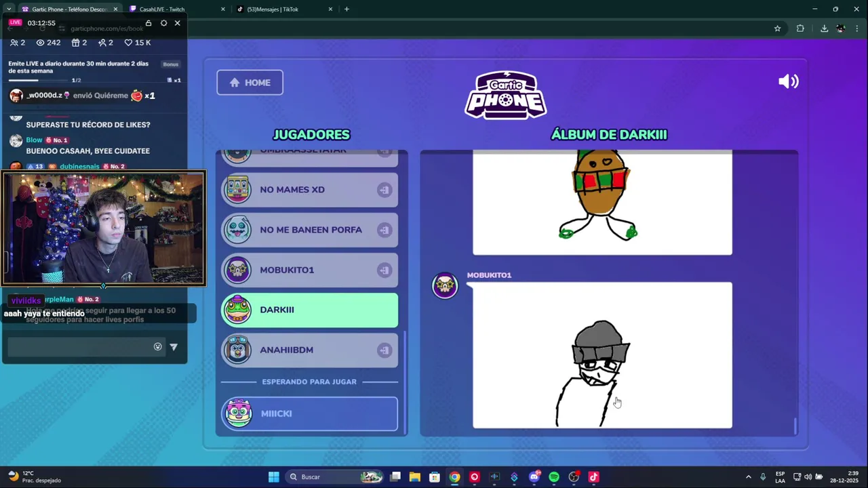Click MOBUKITO1 beanie character drawing
868x488 pixels.
(x=594, y=373)
